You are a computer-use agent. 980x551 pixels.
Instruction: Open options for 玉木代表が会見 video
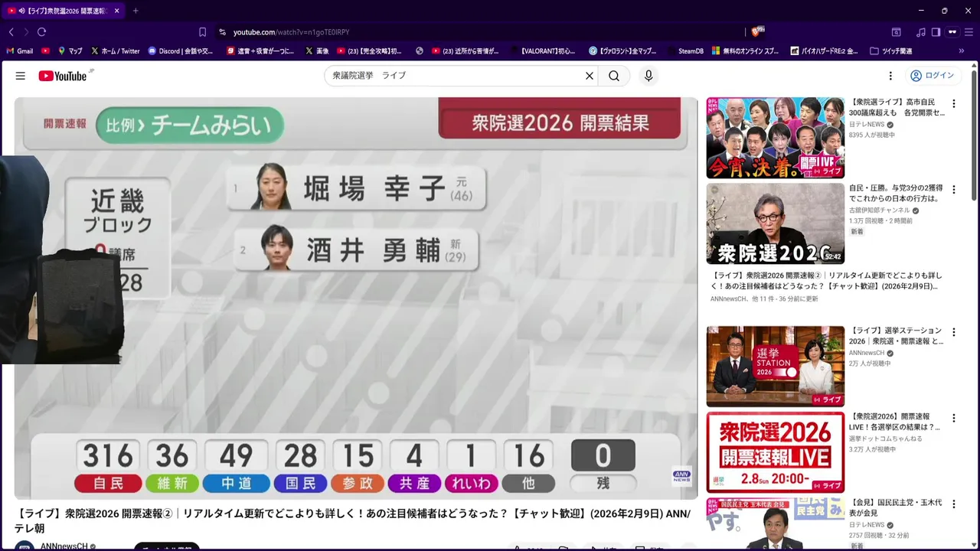(953, 504)
